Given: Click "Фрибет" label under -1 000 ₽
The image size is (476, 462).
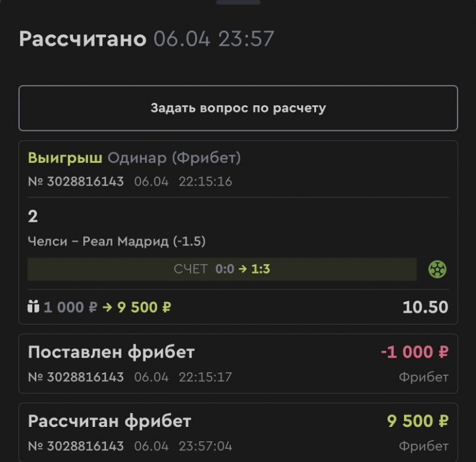Looking at the screenshot, I should pos(424,377).
